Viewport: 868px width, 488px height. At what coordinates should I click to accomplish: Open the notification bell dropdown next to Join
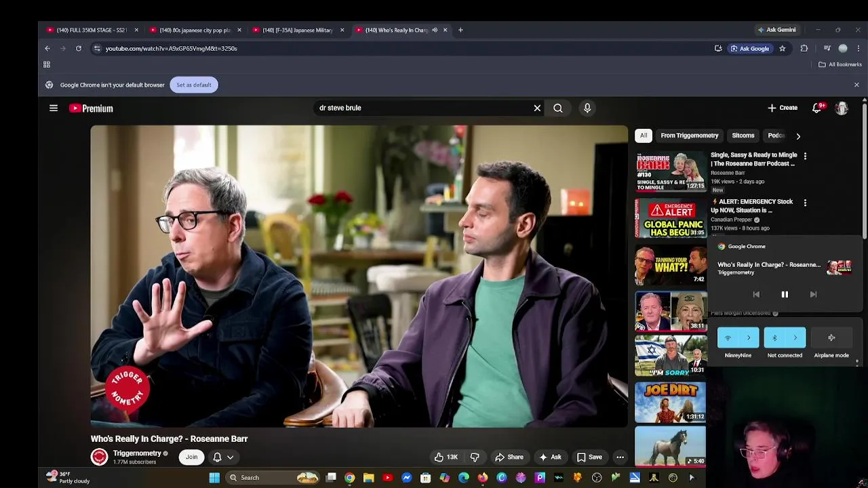tap(223, 457)
